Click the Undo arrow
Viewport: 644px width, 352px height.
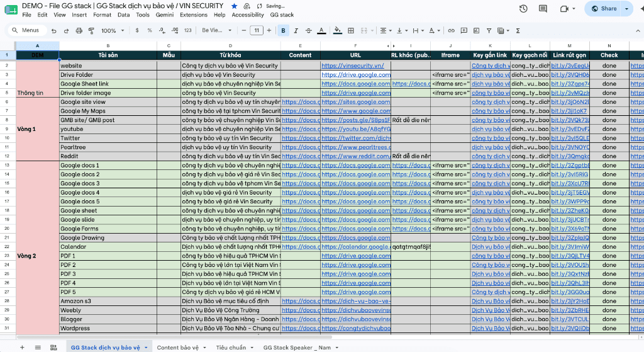[54, 31]
